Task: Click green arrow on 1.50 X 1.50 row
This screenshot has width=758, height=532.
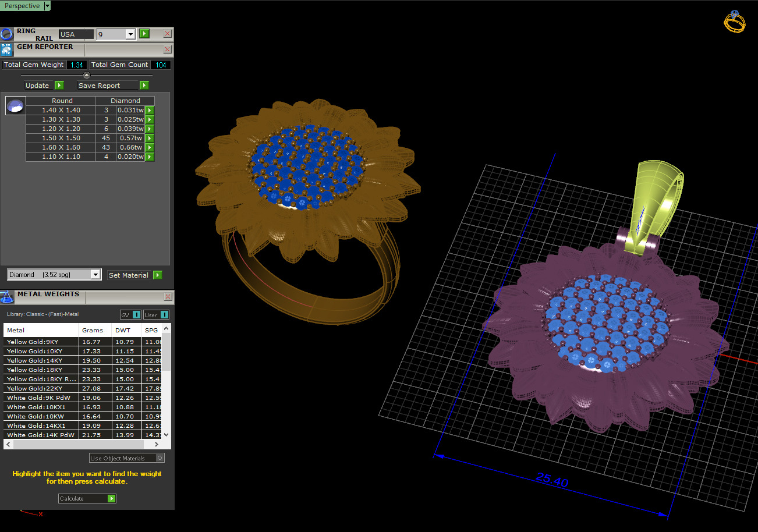Action: tap(150, 138)
